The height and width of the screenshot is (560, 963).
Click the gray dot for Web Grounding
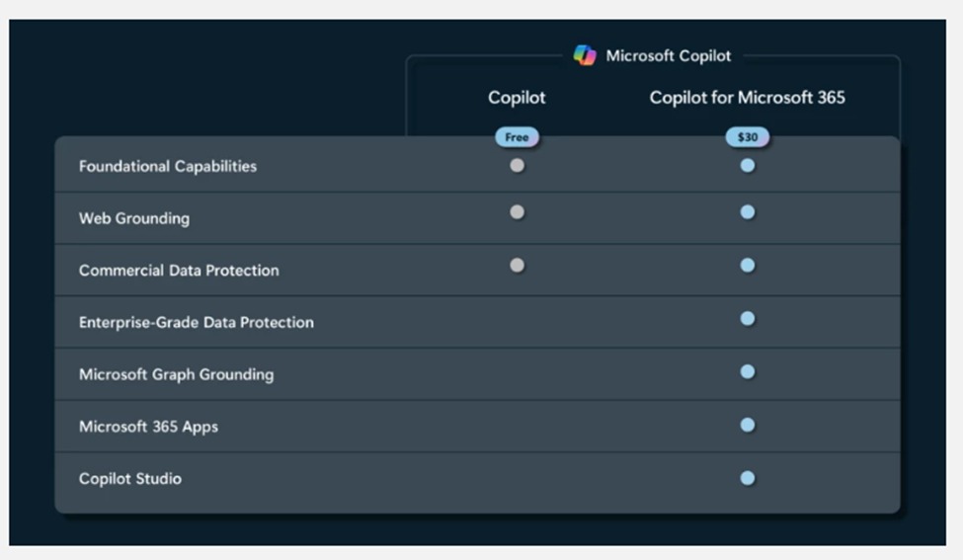tap(517, 212)
